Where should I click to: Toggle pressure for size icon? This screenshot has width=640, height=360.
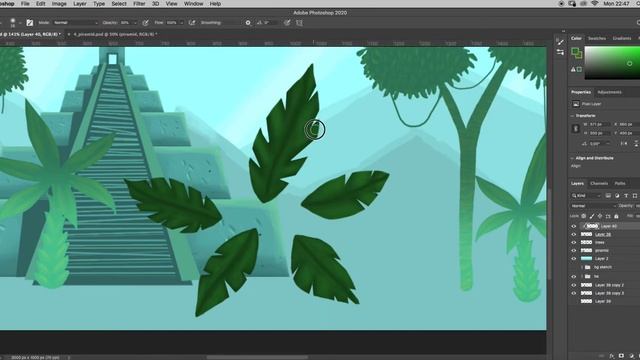coord(287,23)
